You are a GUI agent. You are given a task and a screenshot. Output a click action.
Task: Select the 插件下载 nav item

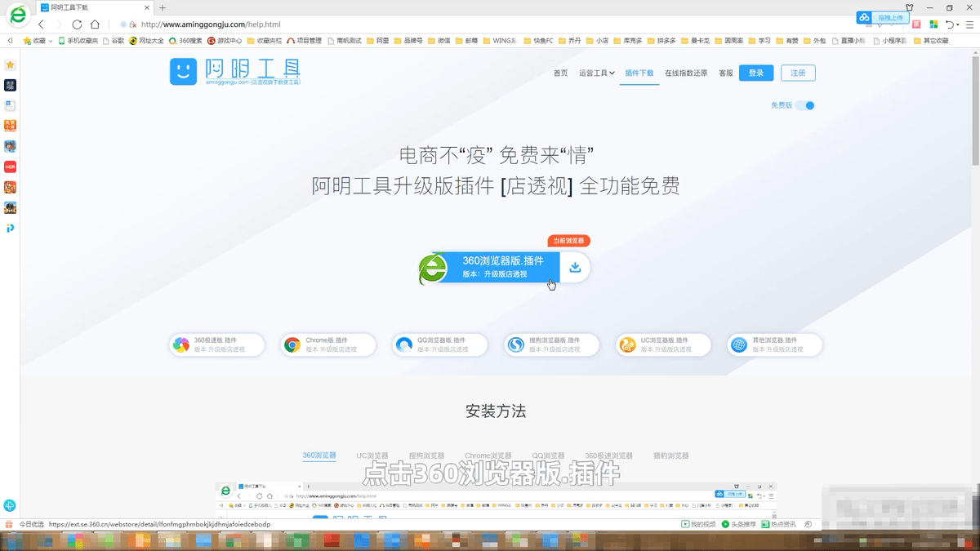click(639, 73)
